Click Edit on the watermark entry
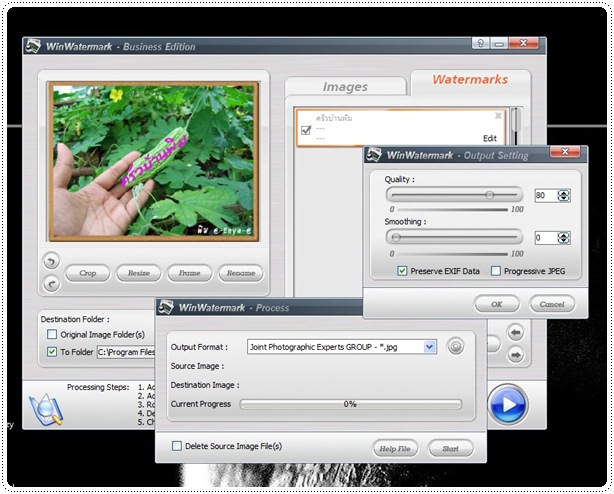Screen dimensions: 614x494 pos(489,138)
